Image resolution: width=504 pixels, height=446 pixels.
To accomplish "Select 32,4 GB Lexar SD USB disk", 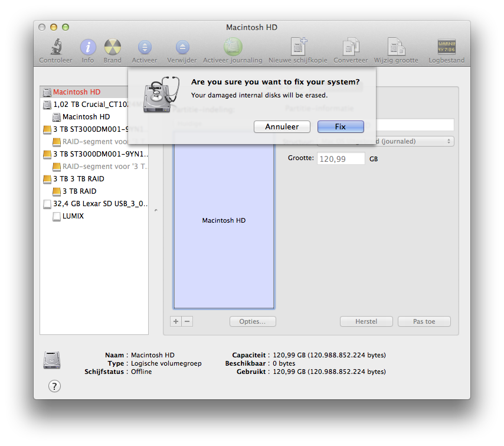I will coord(94,204).
